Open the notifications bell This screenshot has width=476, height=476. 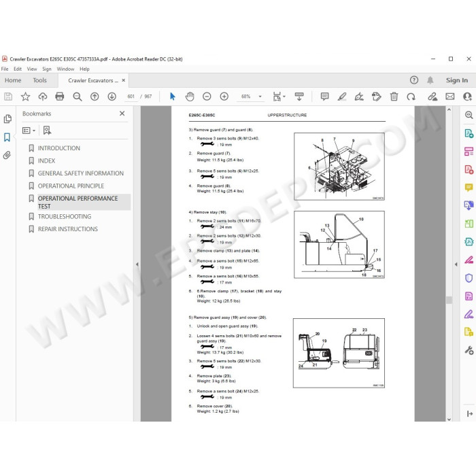430,80
